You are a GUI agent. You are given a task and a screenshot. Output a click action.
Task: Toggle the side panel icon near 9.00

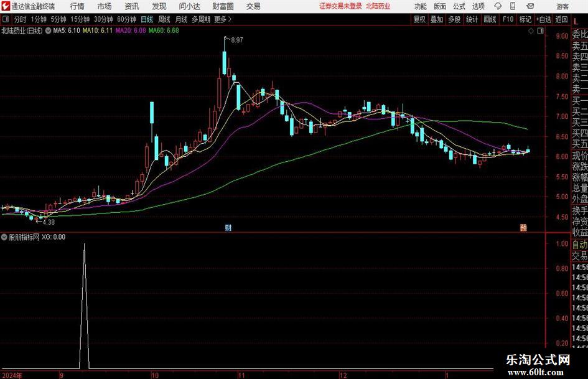click(540, 31)
